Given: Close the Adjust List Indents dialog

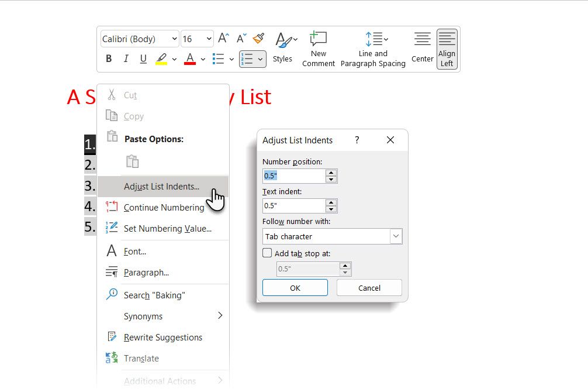Looking at the screenshot, I should pyautogui.click(x=390, y=140).
